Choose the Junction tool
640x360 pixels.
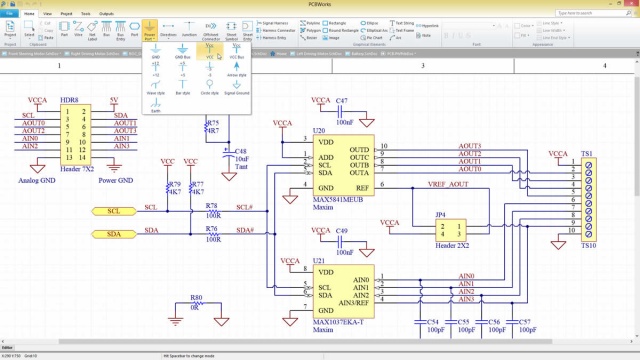(x=189, y=30)
